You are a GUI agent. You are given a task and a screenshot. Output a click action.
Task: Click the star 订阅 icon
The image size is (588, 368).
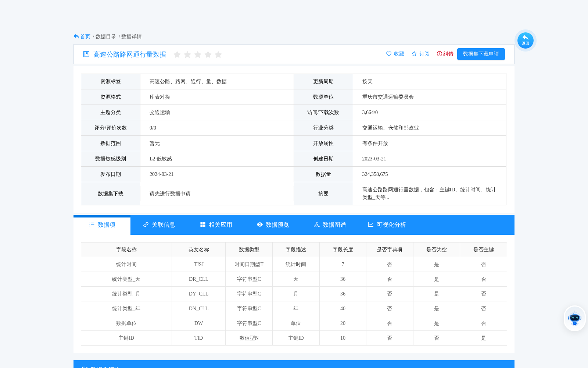click(x=414, y=54)
